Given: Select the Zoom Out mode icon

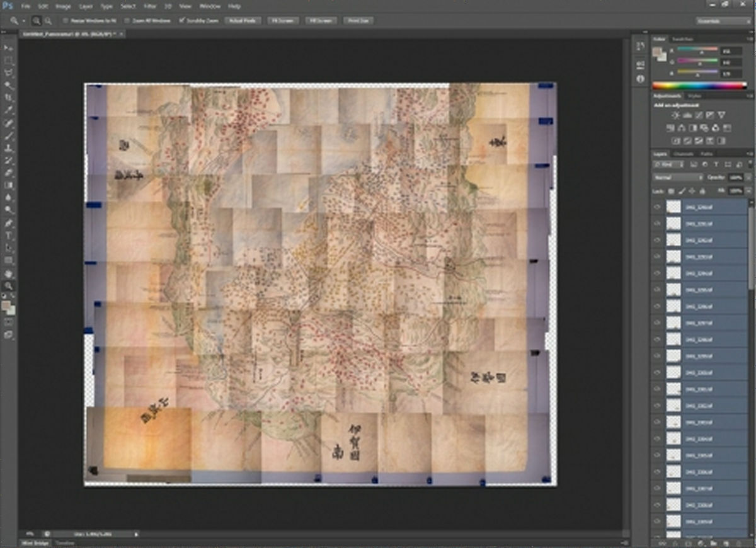Looking at the screenshot, I should [47, 21].
